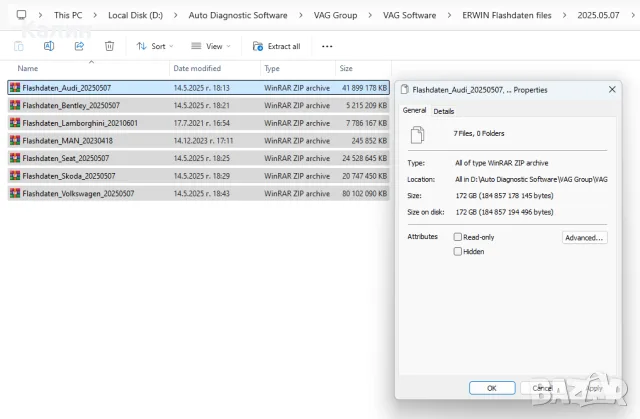Click the file name Flashdaten_Lamborghini_20210601
This screenshot has width=640, height=419.
80,123
